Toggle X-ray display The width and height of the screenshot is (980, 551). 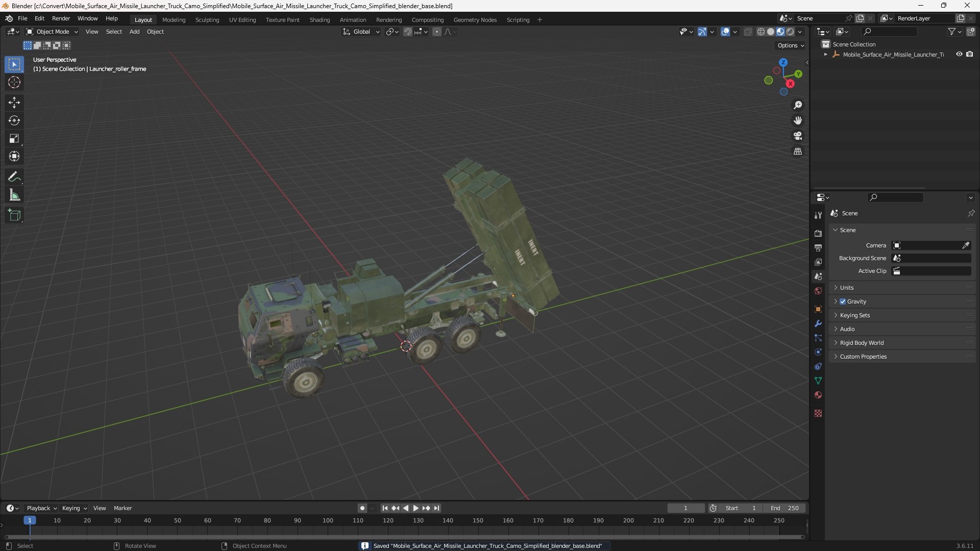pyautogui.click(x=748, y=32)
